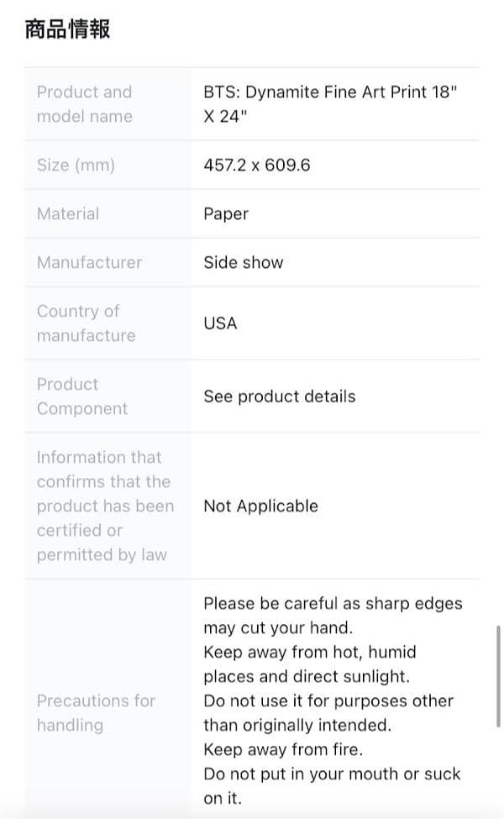
Task: Select the "Country of manufacture" label
Action: click(x=84, y=323)
